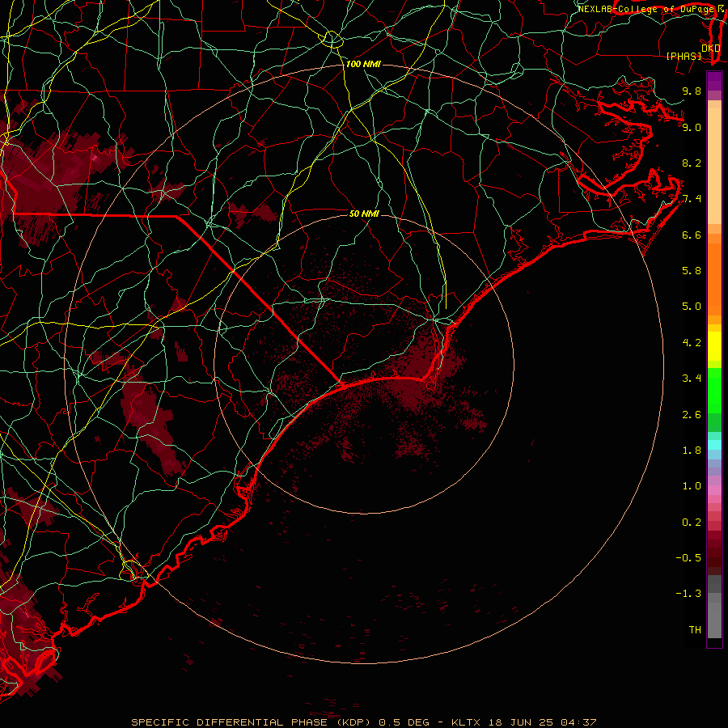Screen dimensions: 728x728
Task: Click the 8.2 value on the color scale
Action: (x=692, y=163)
